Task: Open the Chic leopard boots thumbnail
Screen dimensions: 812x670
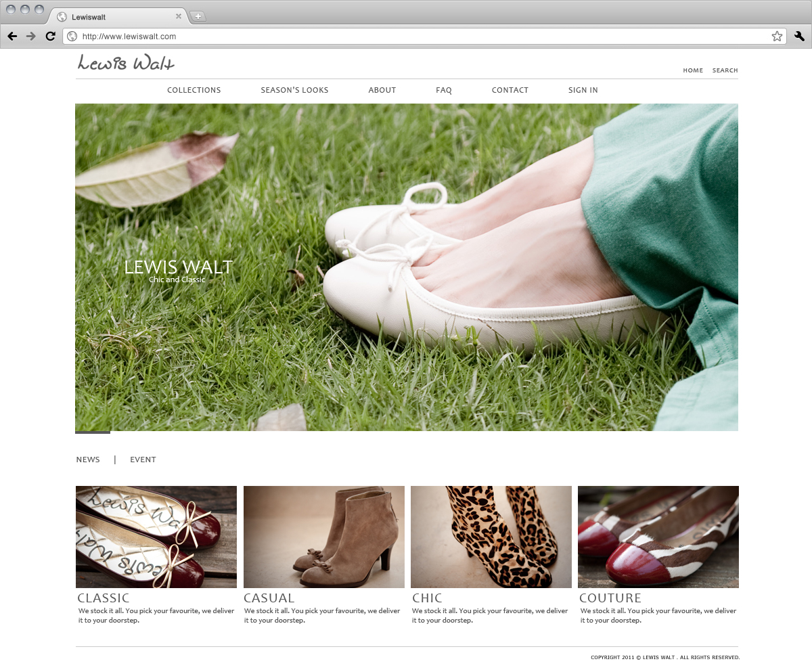Action: (x=491, y=537)
